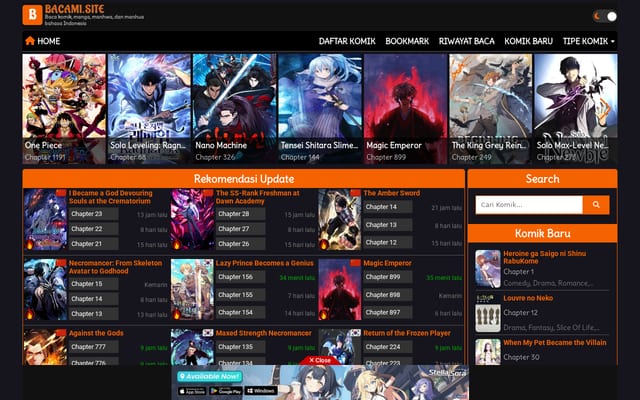
Task: Open Chapter 15 of Necromancer Skeleton Avatar
Action: click(93, 284)
